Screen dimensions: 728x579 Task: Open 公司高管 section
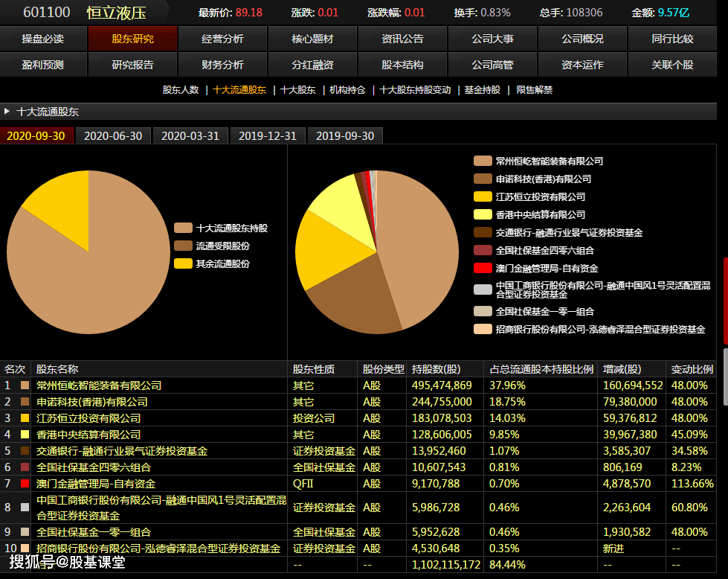click(492, 65)
